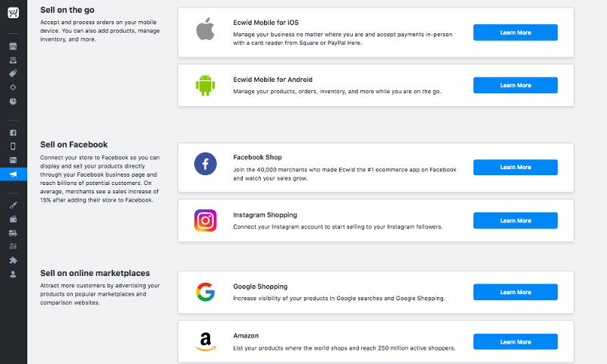The width and height of the screenshot is (607, 364).
Task: Click Learn More for Facebook Shop
Action: pyautogui.click(x=515, y=167)
